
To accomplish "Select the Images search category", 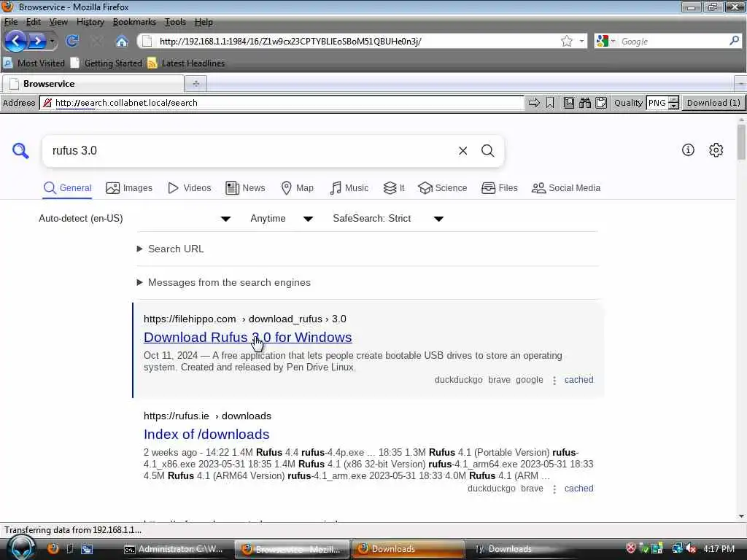I will pos(129,188).
